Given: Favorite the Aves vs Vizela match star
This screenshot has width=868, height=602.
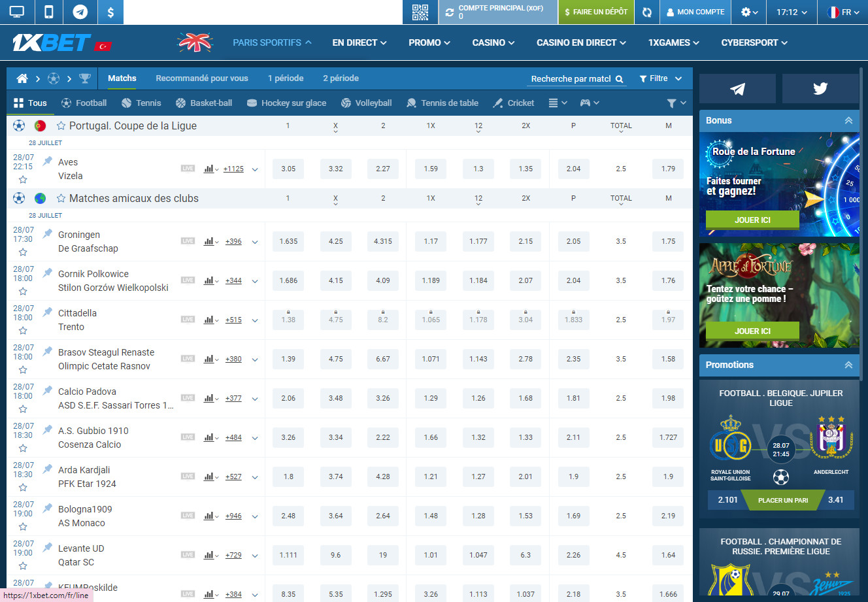Looking at the screenshot, I should [x=23, y=180].
